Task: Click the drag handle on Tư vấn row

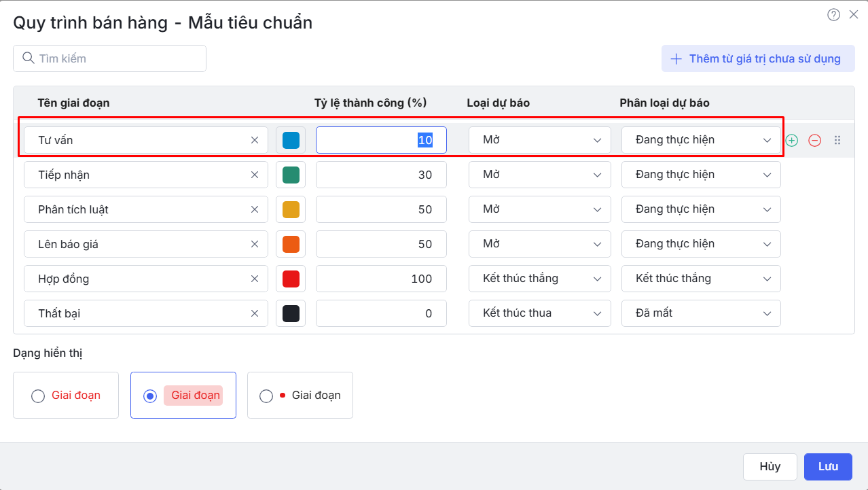Action: point(837,141)
